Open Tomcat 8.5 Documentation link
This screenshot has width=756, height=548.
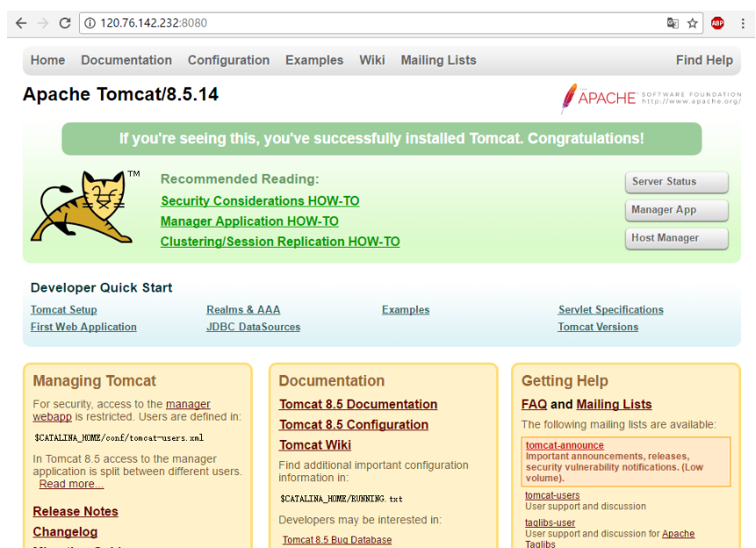[x=357, y=404]
